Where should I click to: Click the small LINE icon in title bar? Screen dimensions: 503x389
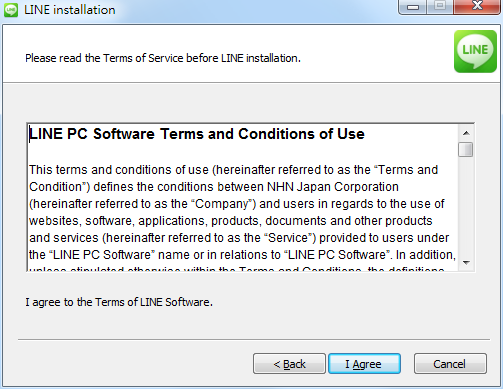point(11,10)
